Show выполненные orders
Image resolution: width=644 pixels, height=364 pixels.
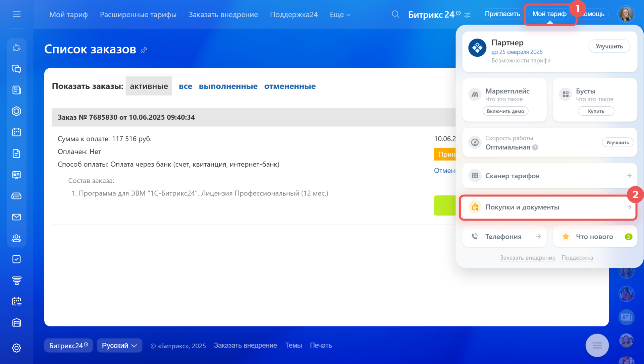click(x=228, y=86)
